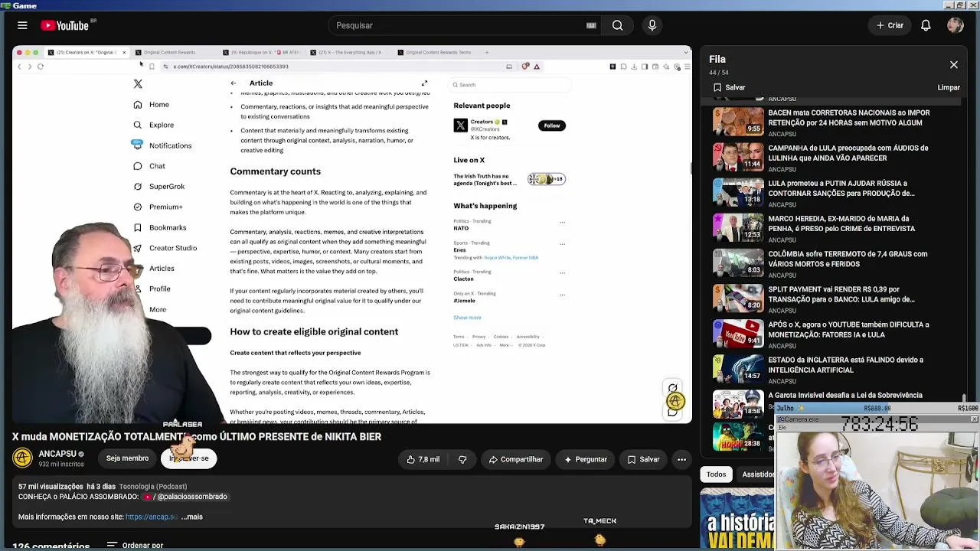This screenshot has height=551, width=980.
Task: Click the Article back arrow in video
Action: (234, 83)
